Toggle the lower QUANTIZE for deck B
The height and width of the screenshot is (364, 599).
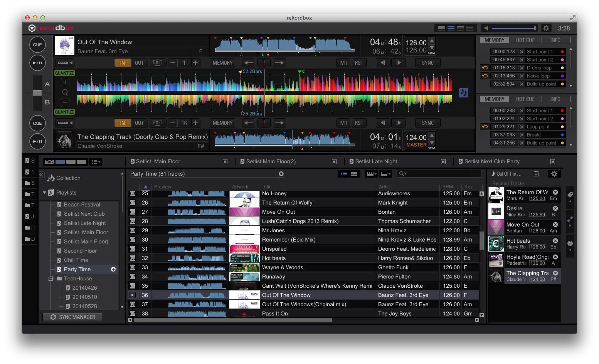click(64, 112)
